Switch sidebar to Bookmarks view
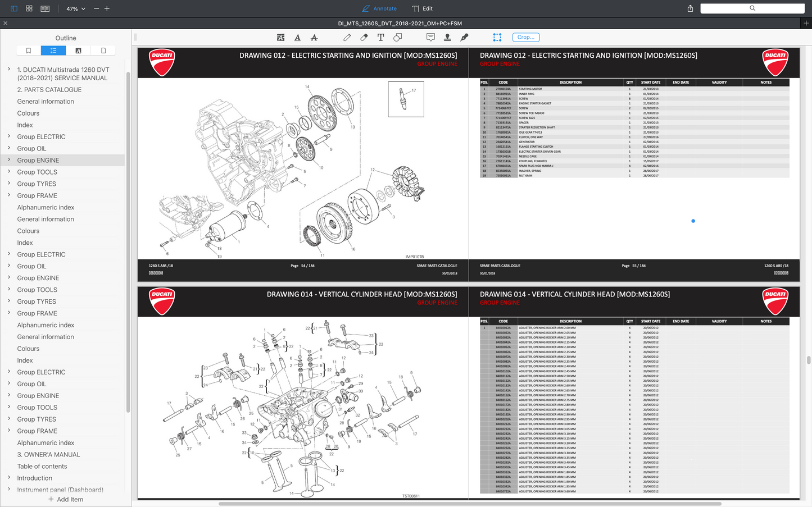The height and width of the screenshot is (507, 812). (28, 51)
